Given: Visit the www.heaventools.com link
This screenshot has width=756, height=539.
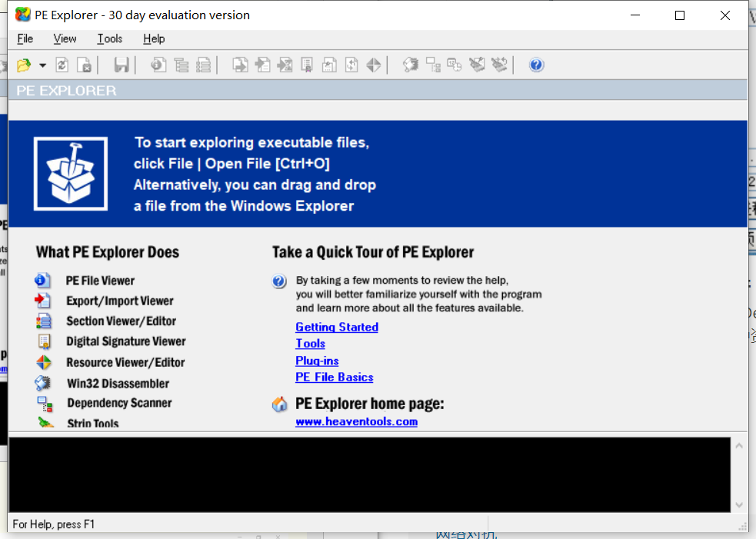Looking at the screenshot, I should tap(356, 421).
